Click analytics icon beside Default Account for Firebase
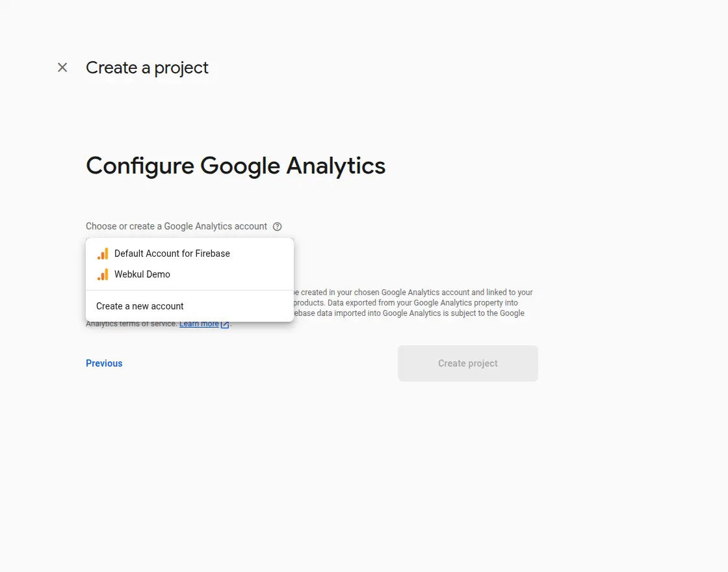This screenshot has height=572, width=728. click(x=103, y=253)
